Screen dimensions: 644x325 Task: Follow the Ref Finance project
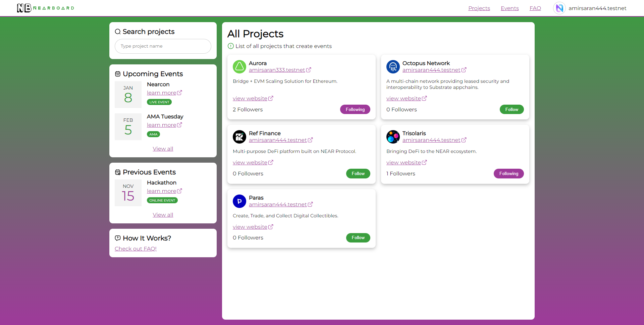[358, 173]
